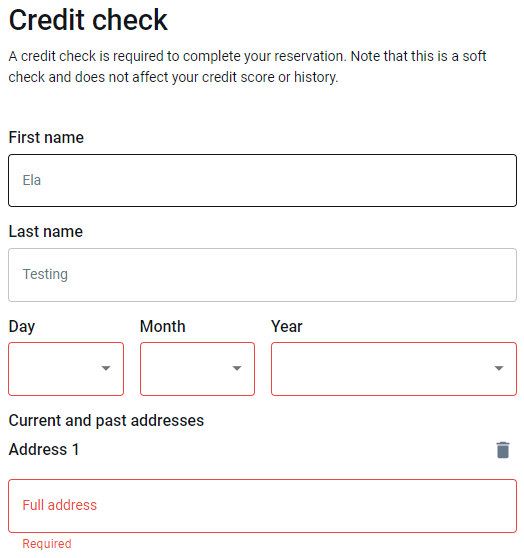Focus the First name field containing Ela
The height and width of the screenshot is (558, 524).
click(262, 180)
